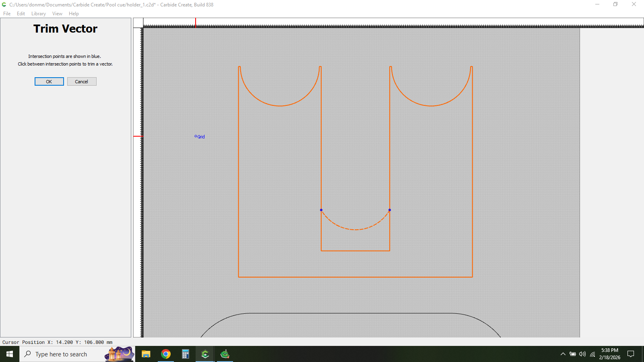Open the volume control in system tray

click(582, 354)
